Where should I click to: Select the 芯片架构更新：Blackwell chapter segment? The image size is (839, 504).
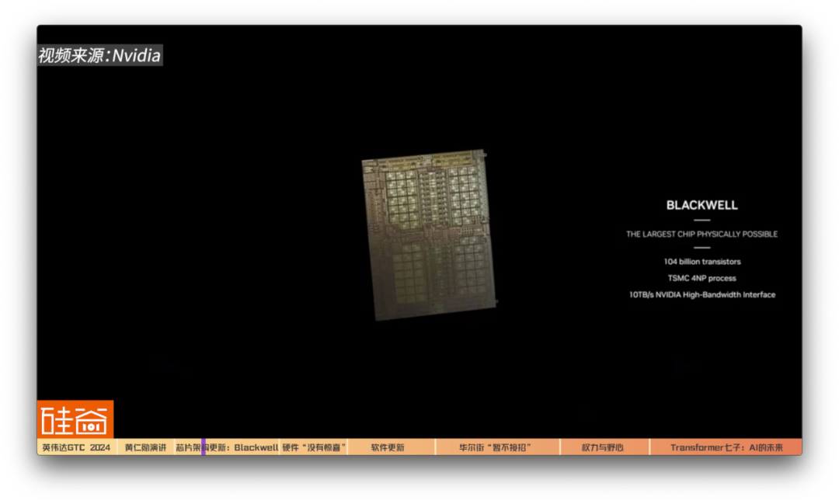click(227, 447)
